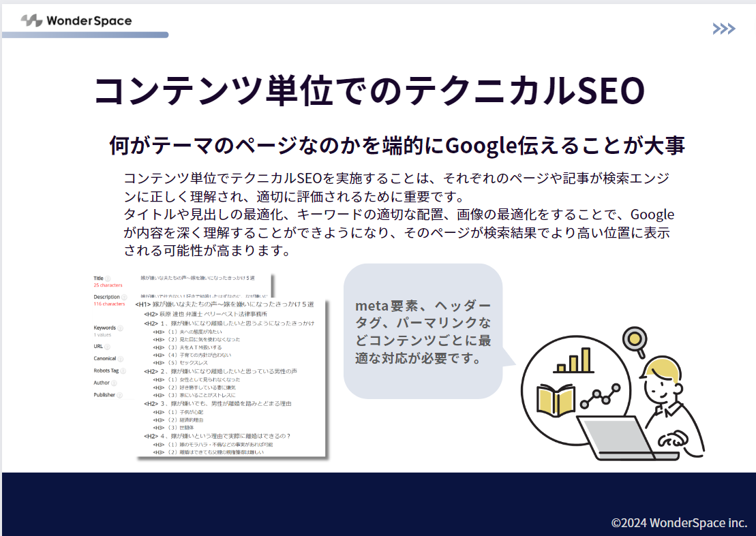This screenshot has width=756, height=536.
Task: Click the H3 line （1）夫への態度が冷たい
Action: tap(187, 332)
